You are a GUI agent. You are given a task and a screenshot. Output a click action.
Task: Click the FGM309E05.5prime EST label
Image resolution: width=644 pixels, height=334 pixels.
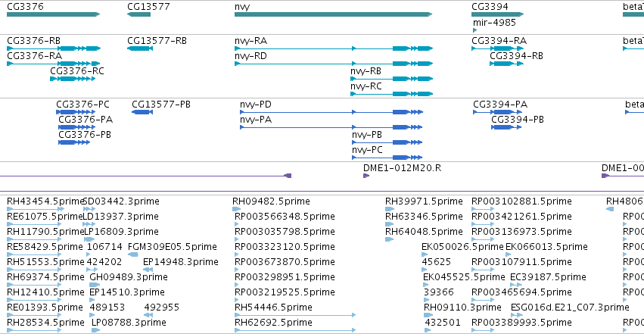pos(173,247)
